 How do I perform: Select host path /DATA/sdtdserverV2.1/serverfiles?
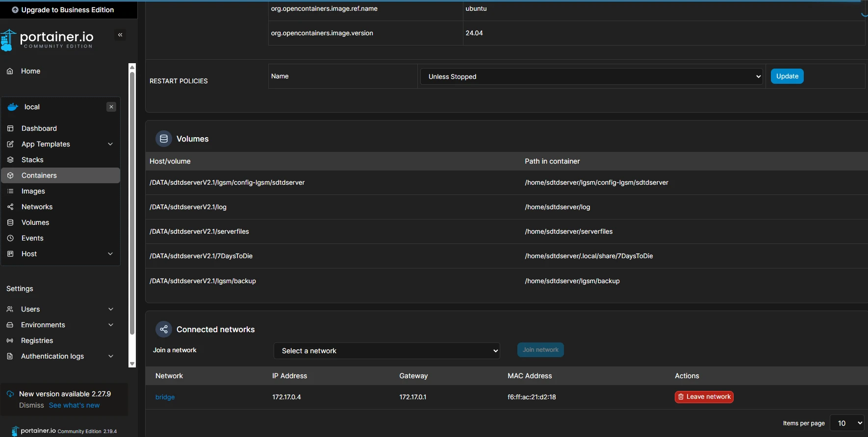199,231
